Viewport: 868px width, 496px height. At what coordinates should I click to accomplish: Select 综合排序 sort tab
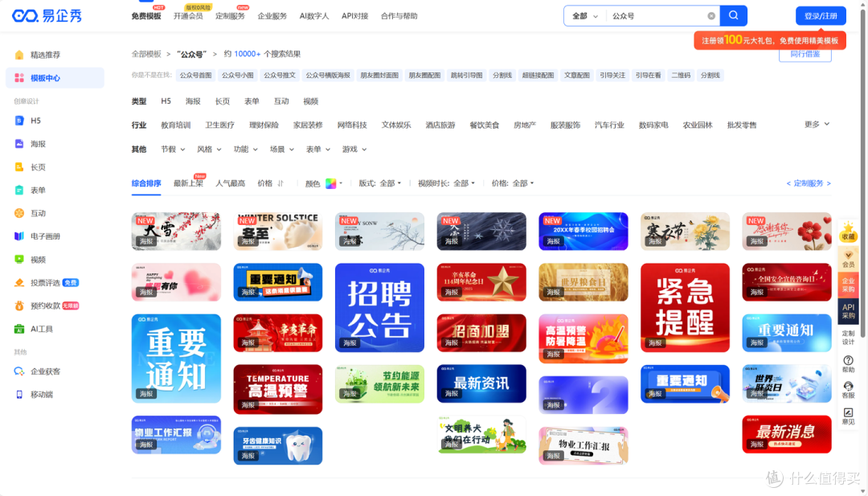(x=146, y=183)
